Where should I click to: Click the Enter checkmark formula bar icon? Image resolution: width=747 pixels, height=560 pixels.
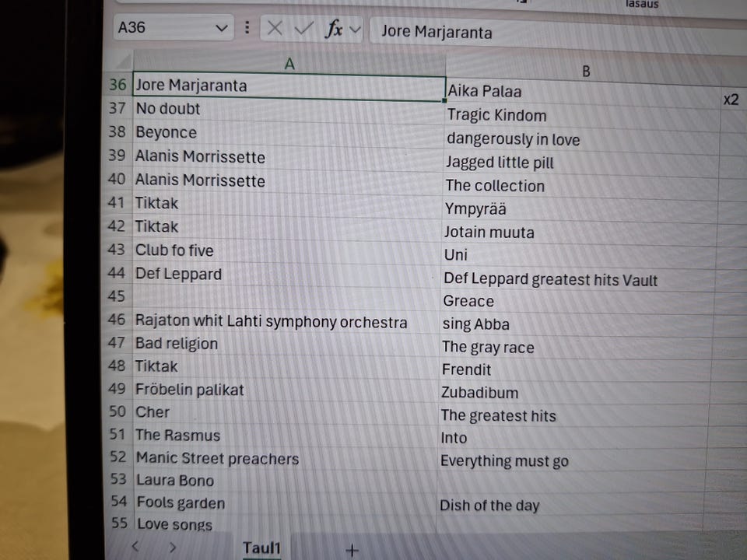(x=303, y=29)
